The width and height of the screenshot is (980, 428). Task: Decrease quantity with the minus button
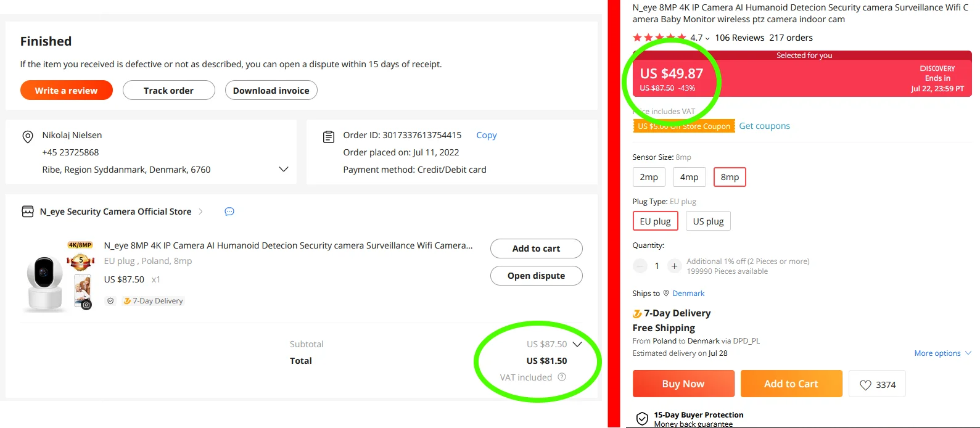pyautogui.click(x=640, y=266)
